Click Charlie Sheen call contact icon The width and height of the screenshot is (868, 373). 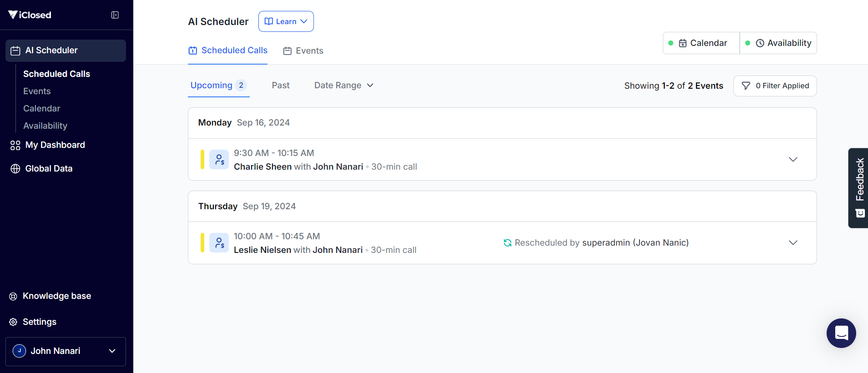[x=219, y=160]
